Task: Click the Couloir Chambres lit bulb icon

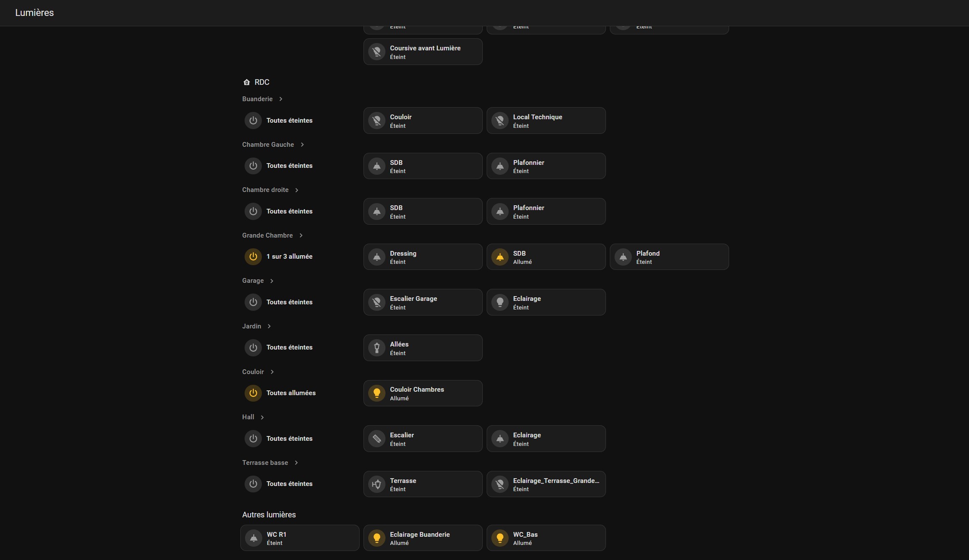Action: [377, 393]
